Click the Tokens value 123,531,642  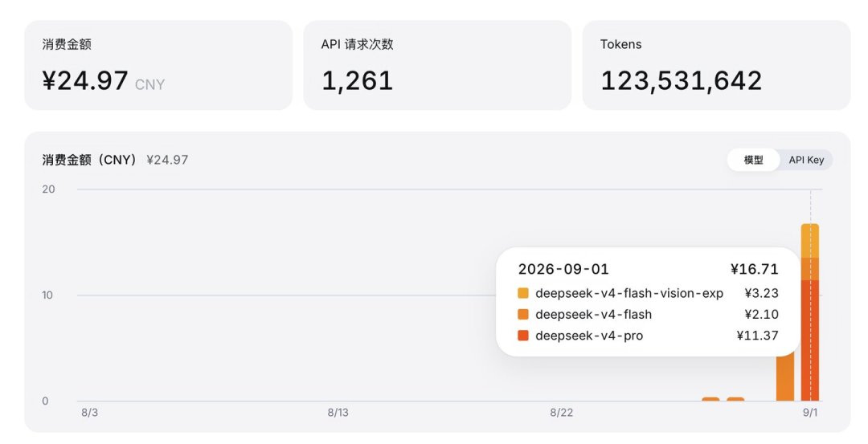(x=681, y=81)
